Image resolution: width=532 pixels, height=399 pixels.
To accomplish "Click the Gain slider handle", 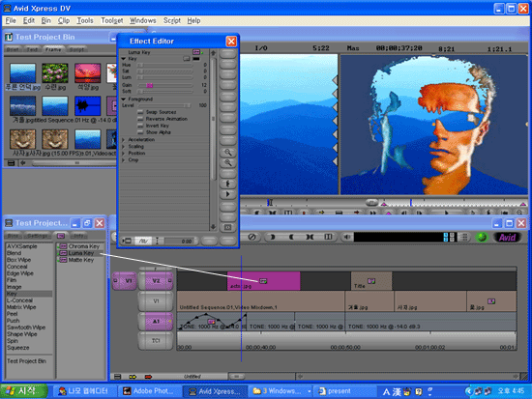I will click(x=150, y=85).
